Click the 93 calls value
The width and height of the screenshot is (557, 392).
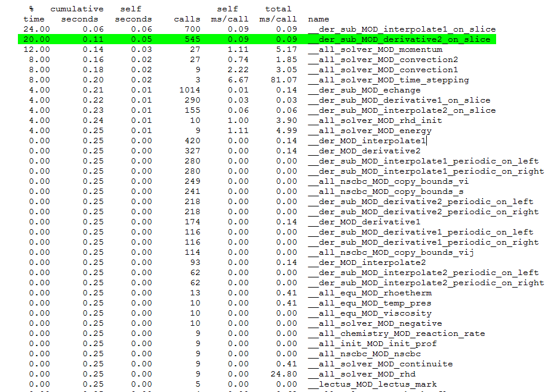click(x=195, y=263)
